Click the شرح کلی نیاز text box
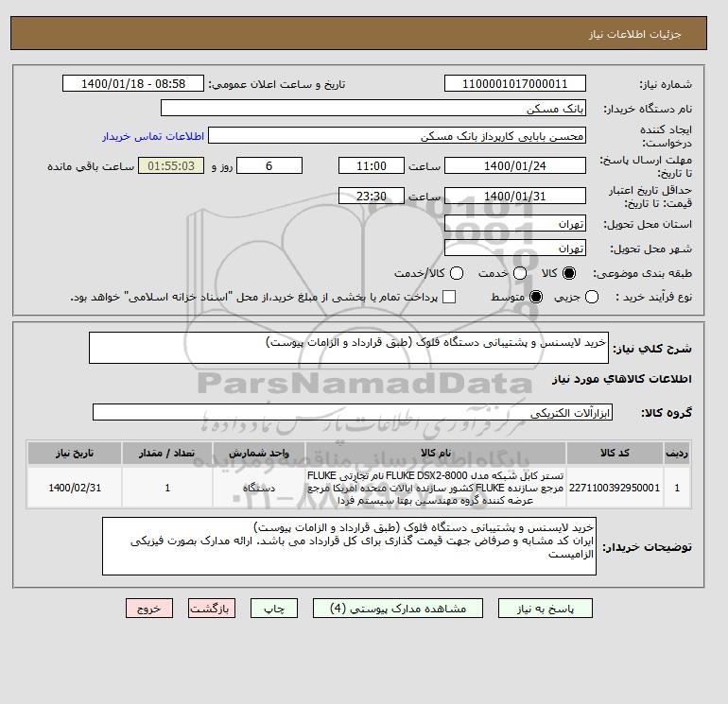The width and height of the screenshot is (728, 704). (x=349, y=348)
